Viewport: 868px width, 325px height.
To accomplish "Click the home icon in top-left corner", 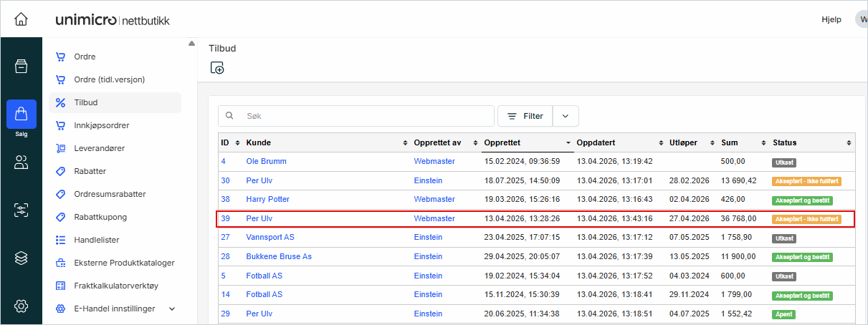I will pos(21,19).
